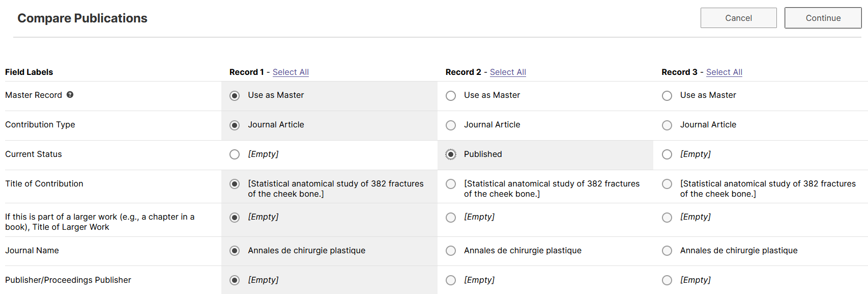Select all fields for Record 1
Screen dimensions: 868x294
[x=291, y=72]
